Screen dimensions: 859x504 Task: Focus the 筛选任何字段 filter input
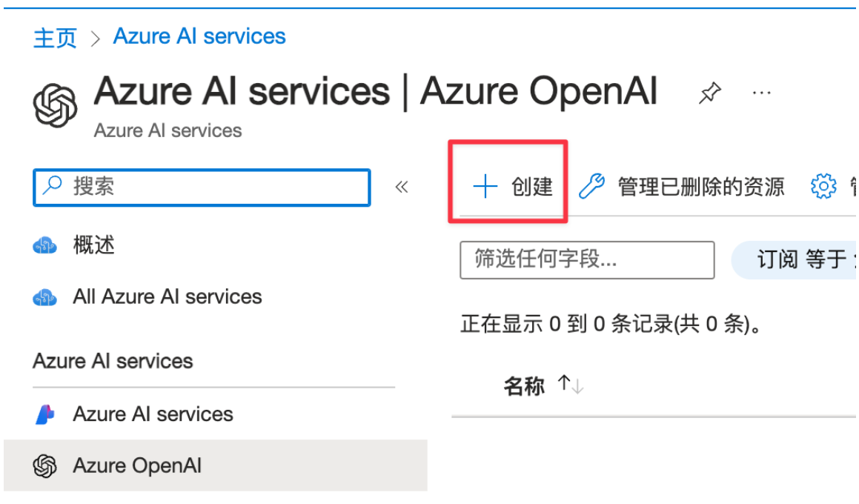tap(586, 259)
